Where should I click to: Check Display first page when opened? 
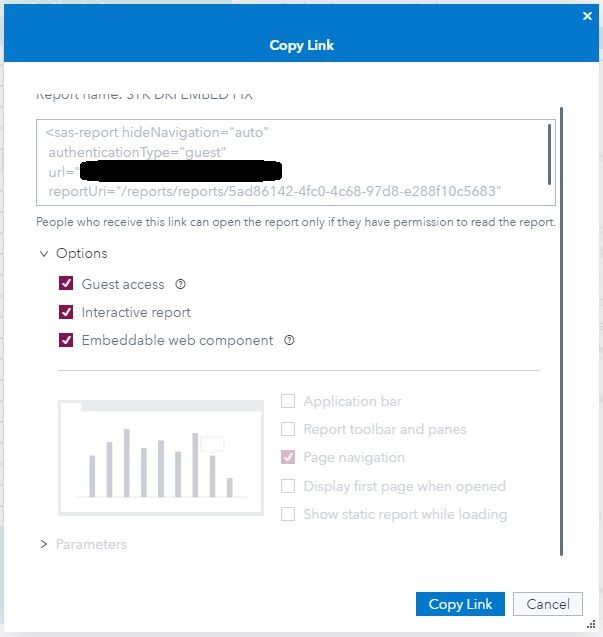288,486
